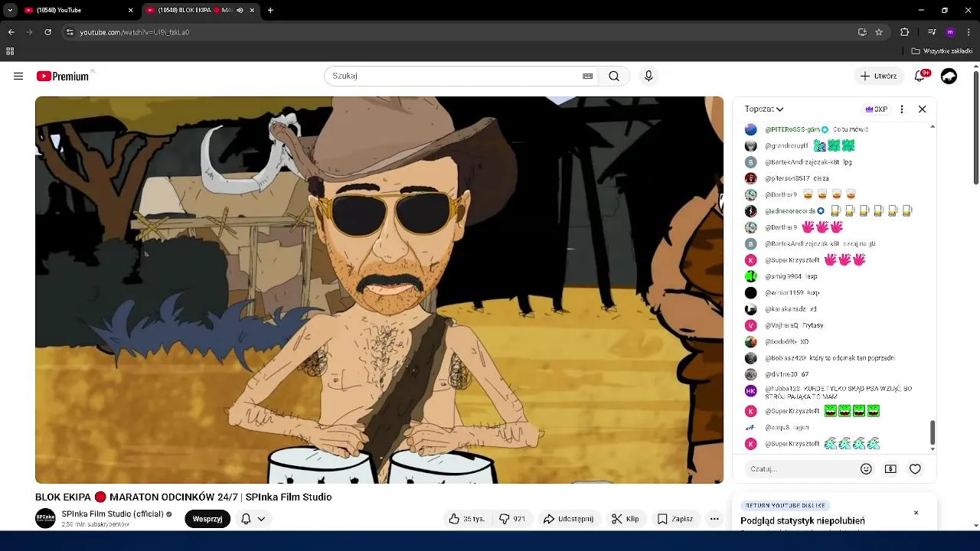This screenshot has width=980, height=551.
Task: Click the Wesprzyj join button
Action: coord(207,518)
